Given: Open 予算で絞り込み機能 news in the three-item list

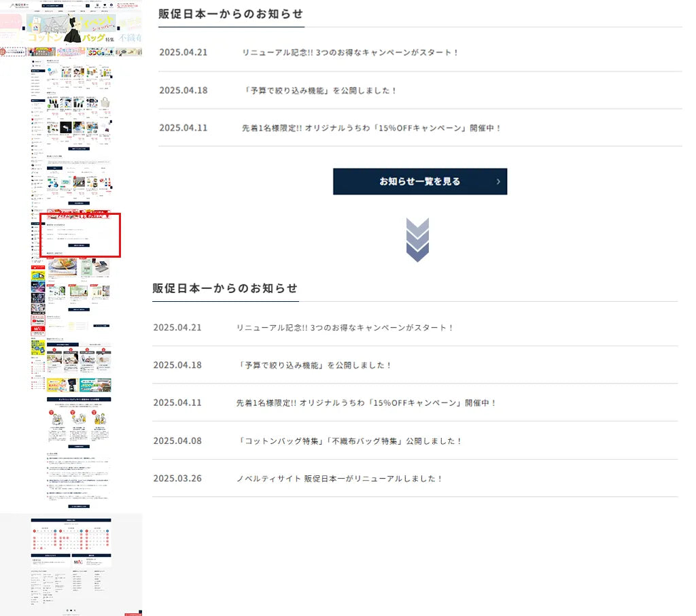Looking at the screenshot, I should pyautogui.click(x=319, y=90).
